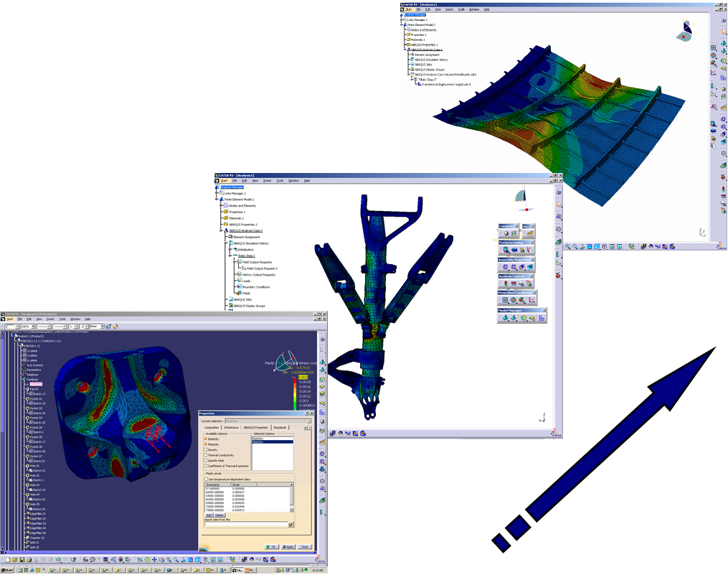This screenshot has width=728, height=585.
Task: Click the Pan icon in Analysis2 bottom toolbar
Action: point(154,560)
